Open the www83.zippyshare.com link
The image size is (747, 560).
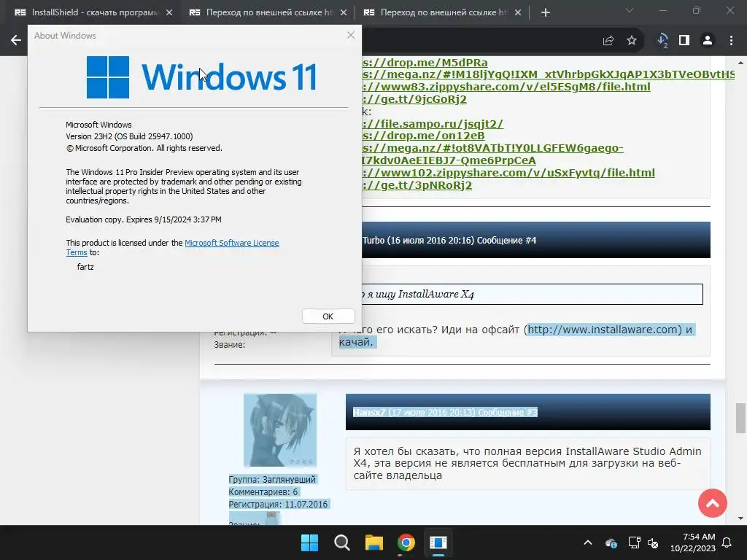(x=506, y=87)
